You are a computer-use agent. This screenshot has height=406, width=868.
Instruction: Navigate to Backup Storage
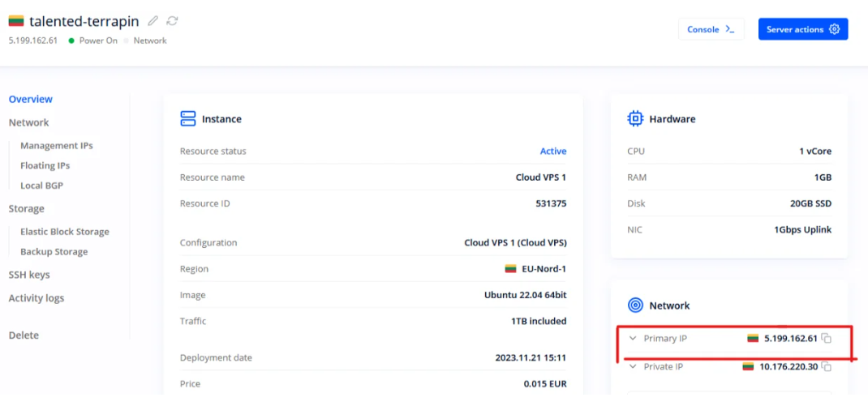(x=54, y=252)
